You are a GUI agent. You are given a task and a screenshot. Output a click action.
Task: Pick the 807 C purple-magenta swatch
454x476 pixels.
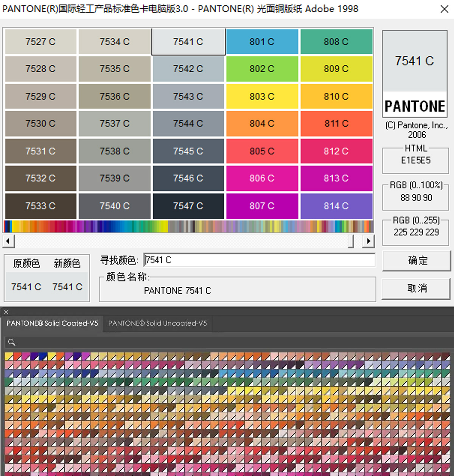[x=262, y=206]
